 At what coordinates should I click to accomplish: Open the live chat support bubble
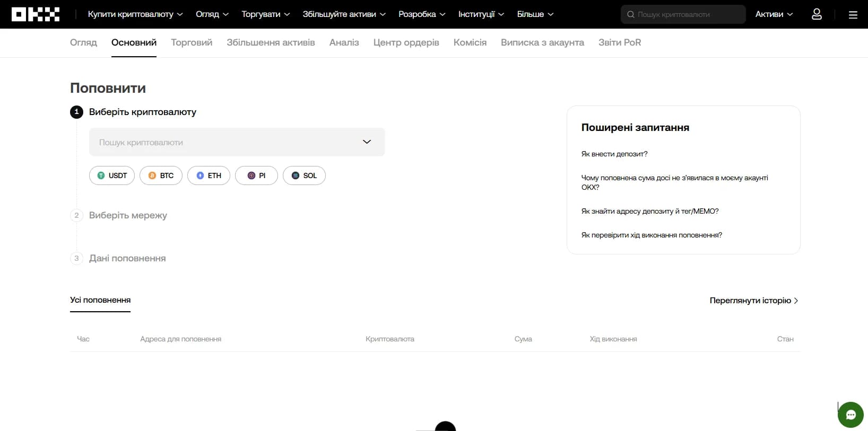[850, 415]
